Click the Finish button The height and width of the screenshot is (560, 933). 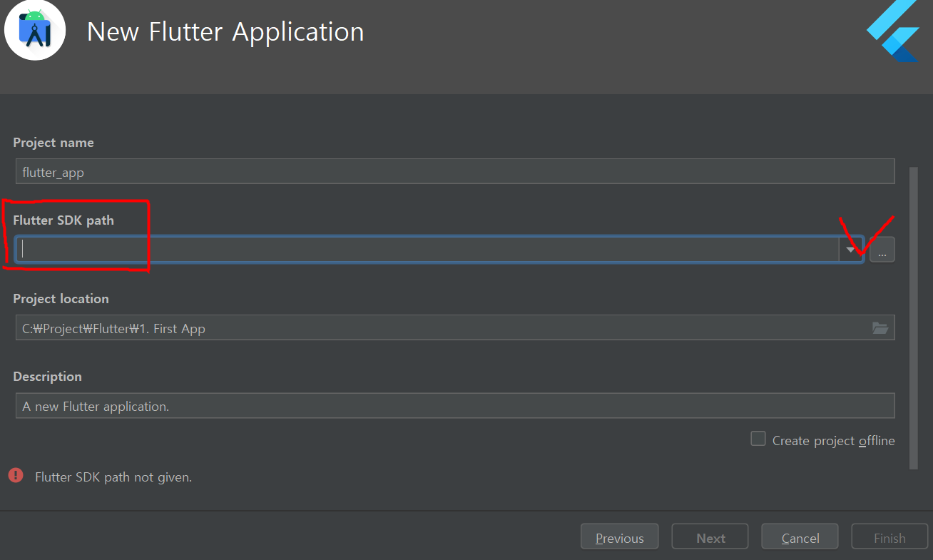point(889,537)
